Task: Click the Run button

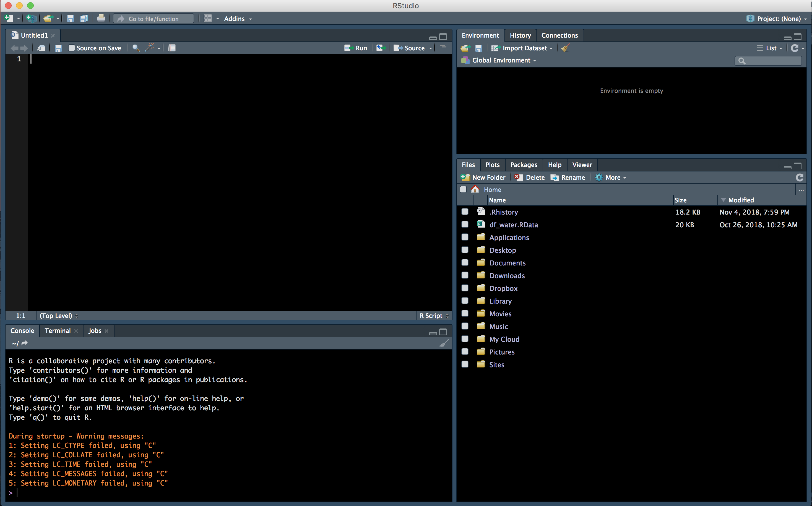Action: [x=356, y=48]
